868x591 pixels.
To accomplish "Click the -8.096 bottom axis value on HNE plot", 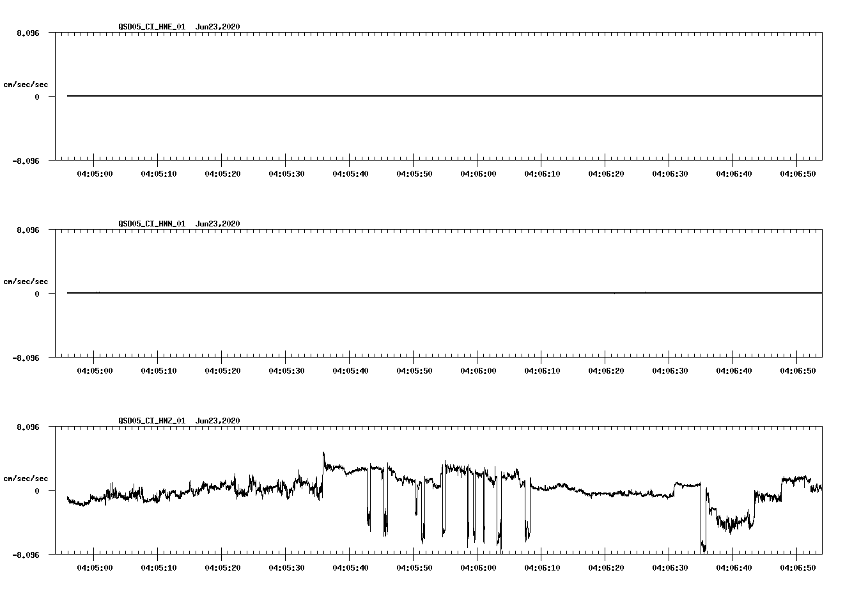I will (26, 161).
